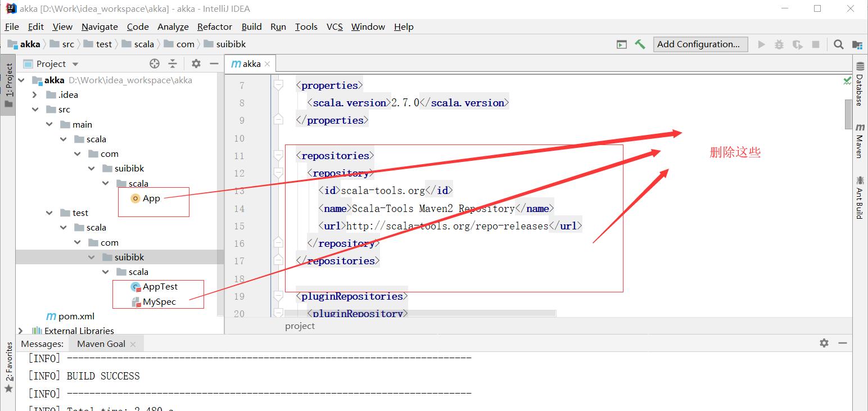
Task: Click the project breadcrumb below editor
Action: [x=300, y=326]
